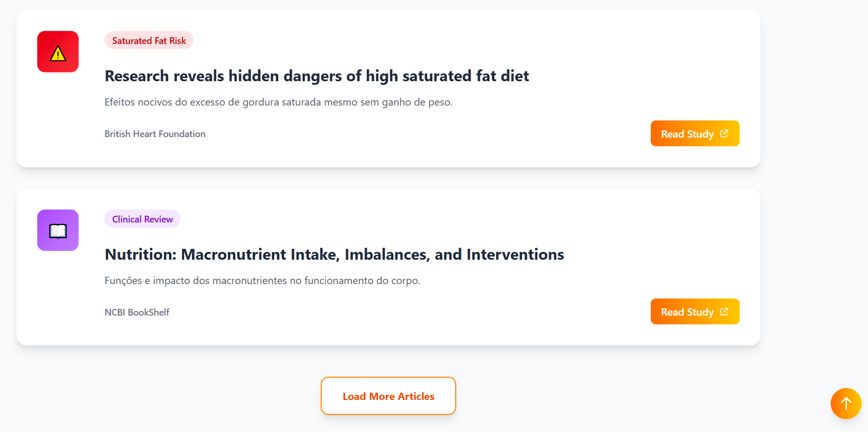Click external link icon on saturated fat study
This screenshot has width=868, height=432.
[x=724, y=133]
